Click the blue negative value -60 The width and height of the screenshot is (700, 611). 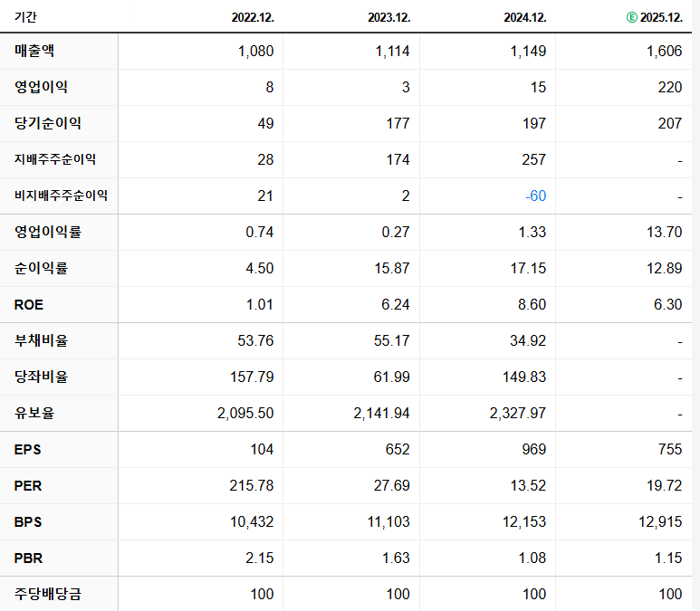(x=535, y=196)
